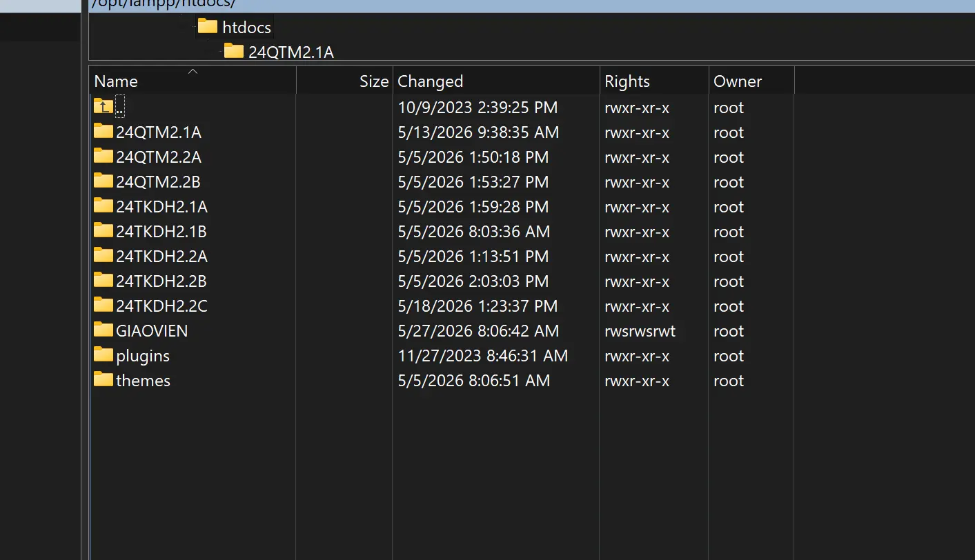Select the themes folder icon
975x560 pixels.
(104, 379)
